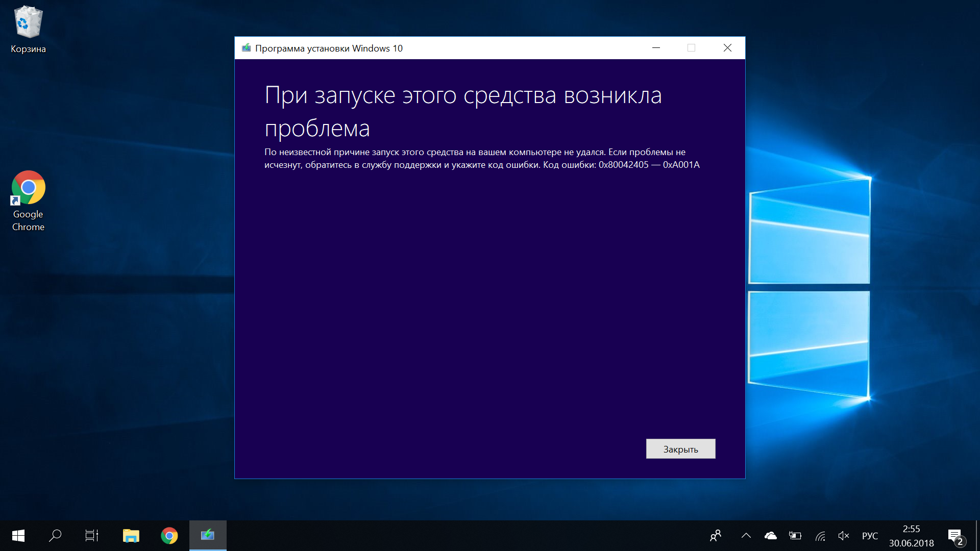Open Windows Search bar
This screenshot has width=980, height=551.
55,536
